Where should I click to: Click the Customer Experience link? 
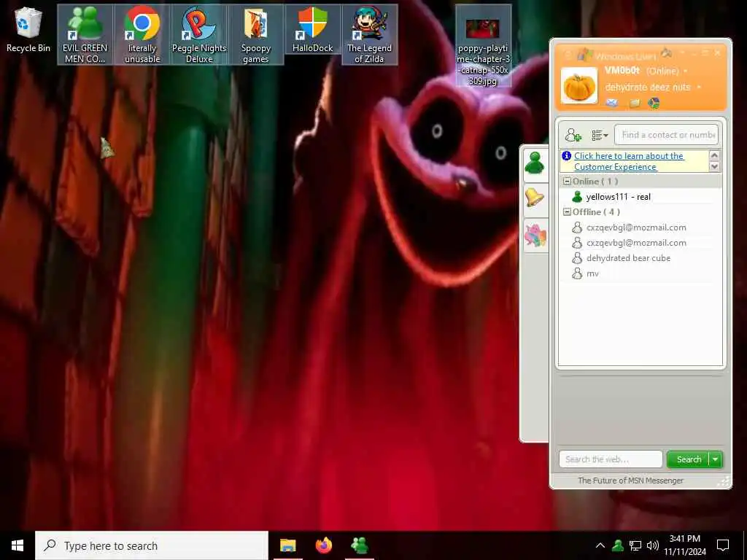tap(628, 161)
